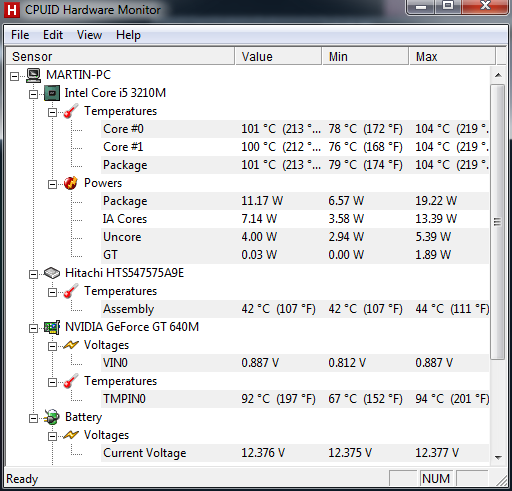This screenshot has width=512, height=491.
Task: Click the MARTIN-PC computer icon
Action: [x=34, y=75]
